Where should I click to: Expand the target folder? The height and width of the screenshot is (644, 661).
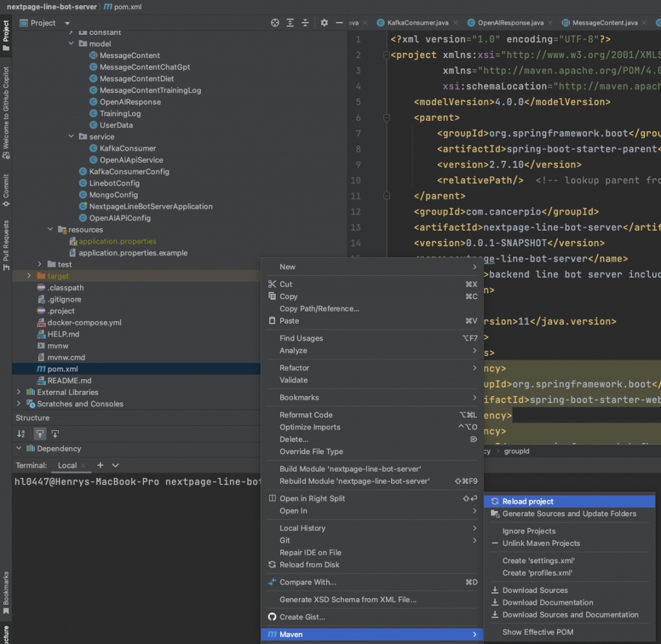pyautogui.click(x=29, y=276)
